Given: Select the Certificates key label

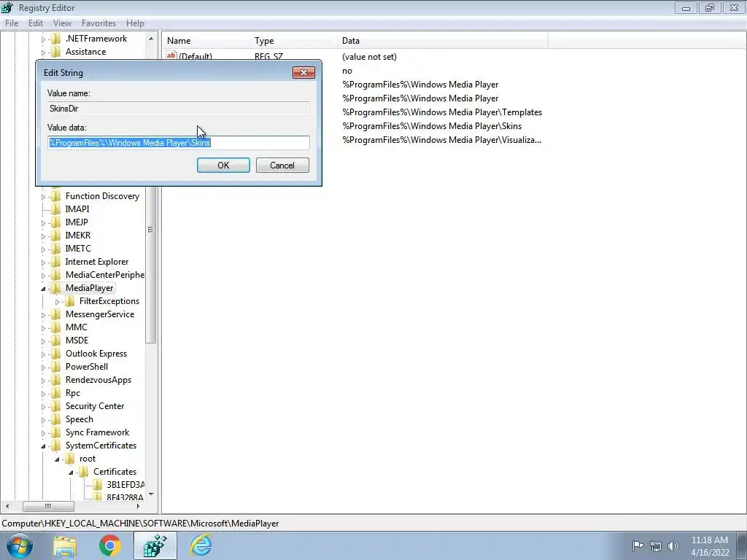Looking at the screenshot, I should point(115,472).
